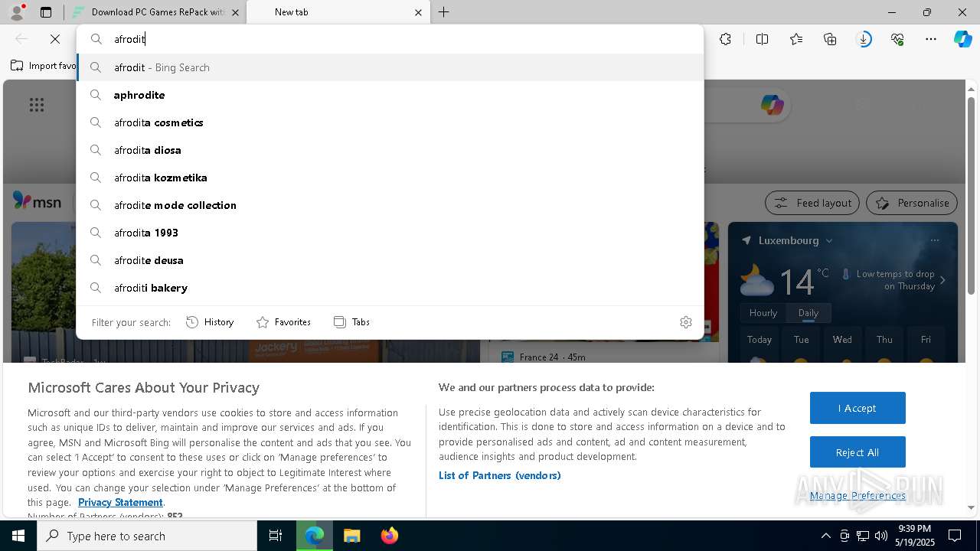
Task: Pick the 'afrodita diosa' suggestion
Action: point(390,150)
